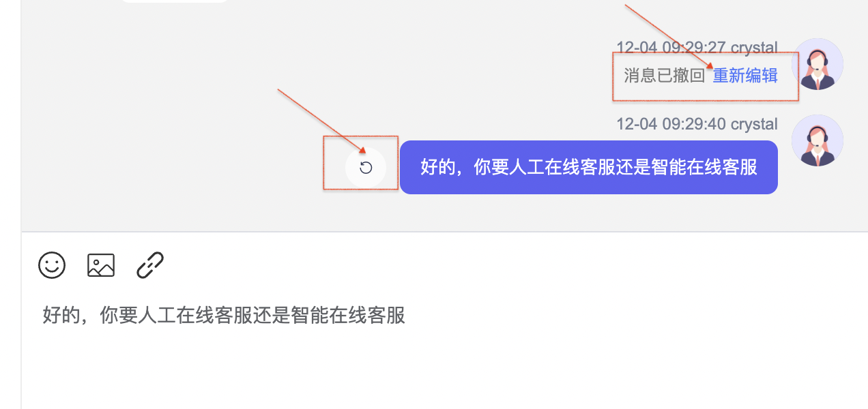Select the blue 好的，你要人工在线客服 message bubble
The width and height of the screenshot is (868, 409).
[589, 168]
